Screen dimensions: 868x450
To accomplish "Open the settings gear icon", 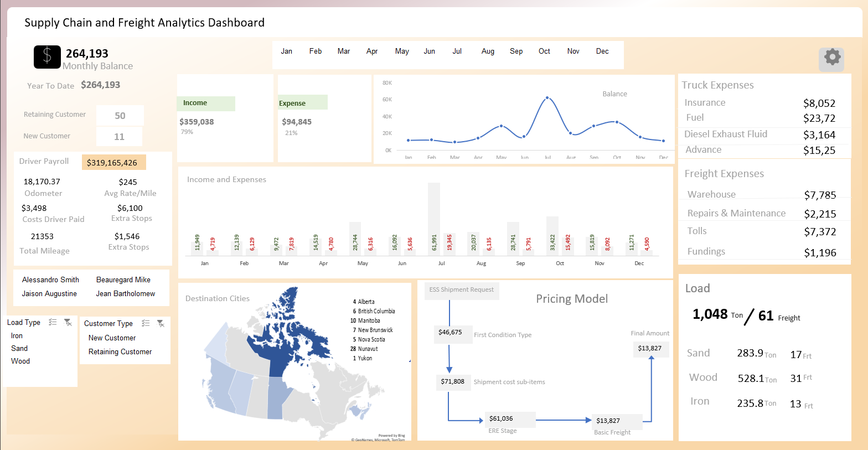I will tap(831, 58).
